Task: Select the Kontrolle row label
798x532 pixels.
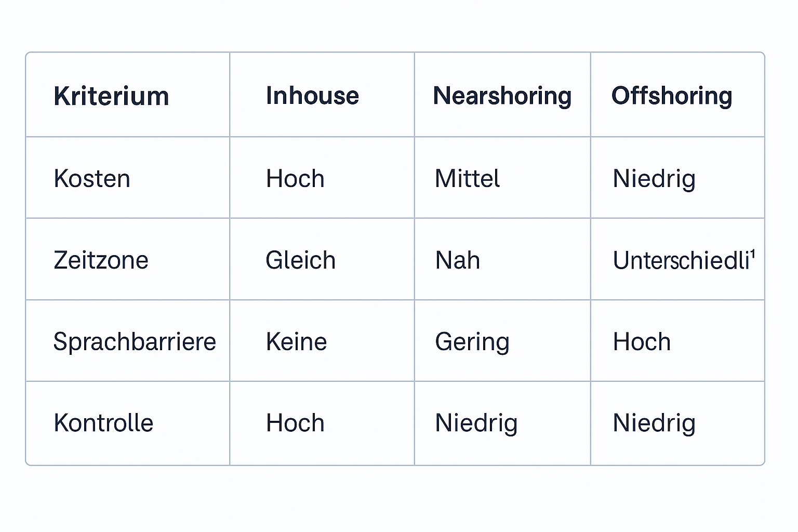Action: [103, 423]
